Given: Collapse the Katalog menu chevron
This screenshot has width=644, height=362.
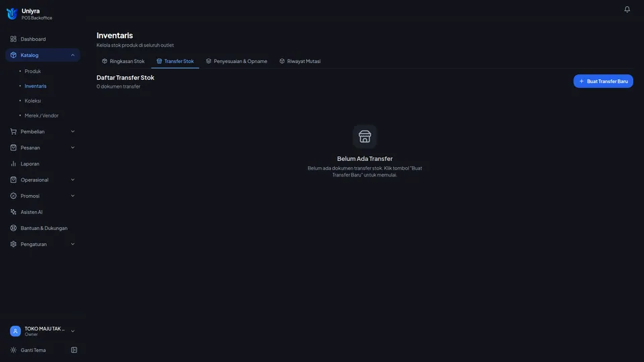Looking at the screenshot, I should tap(72, 55).
